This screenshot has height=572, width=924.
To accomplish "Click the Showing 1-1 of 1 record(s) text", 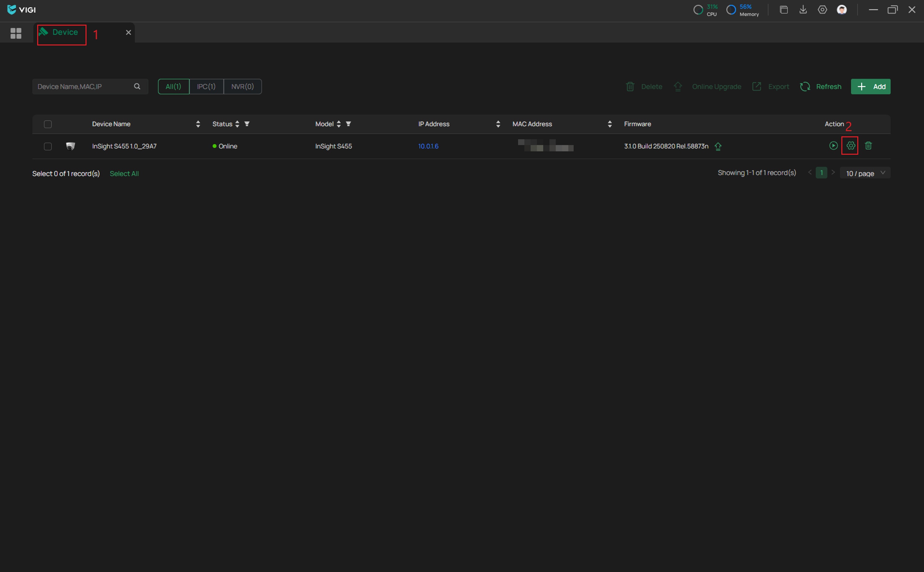I will click(x=757, y=172).
